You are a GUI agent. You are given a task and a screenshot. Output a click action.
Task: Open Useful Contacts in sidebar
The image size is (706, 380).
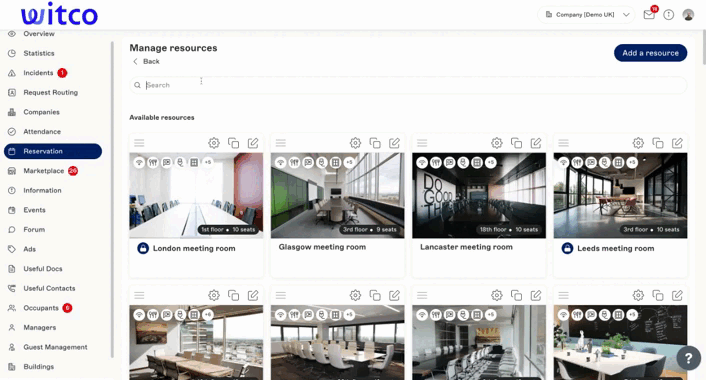tap(49, 288)
